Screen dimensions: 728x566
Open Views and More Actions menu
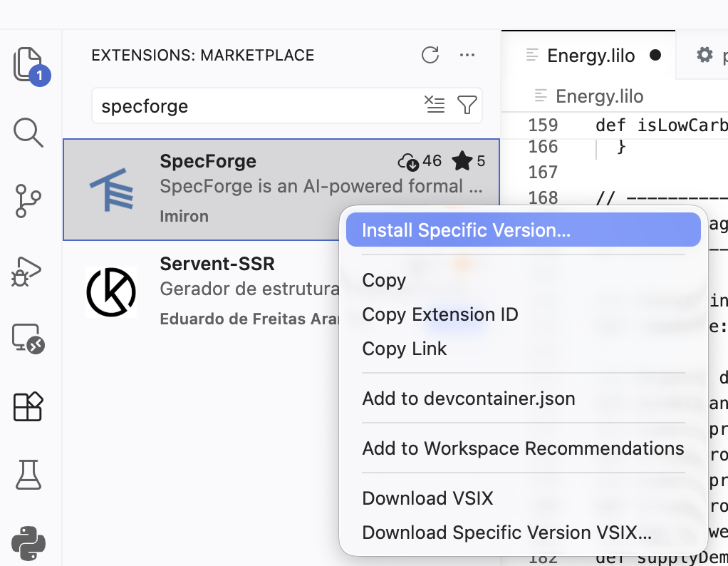tap(467, 55)
